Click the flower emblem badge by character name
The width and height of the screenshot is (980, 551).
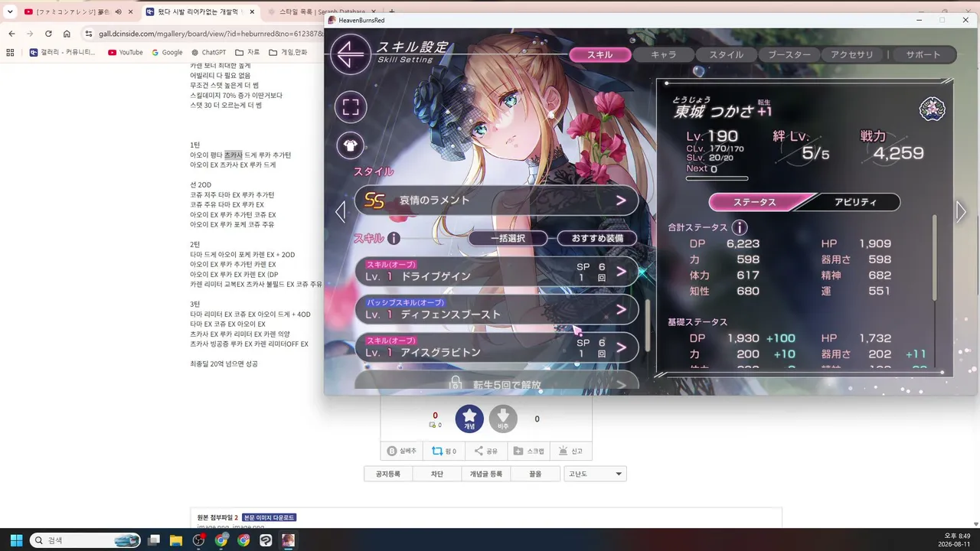pos(932,109)
